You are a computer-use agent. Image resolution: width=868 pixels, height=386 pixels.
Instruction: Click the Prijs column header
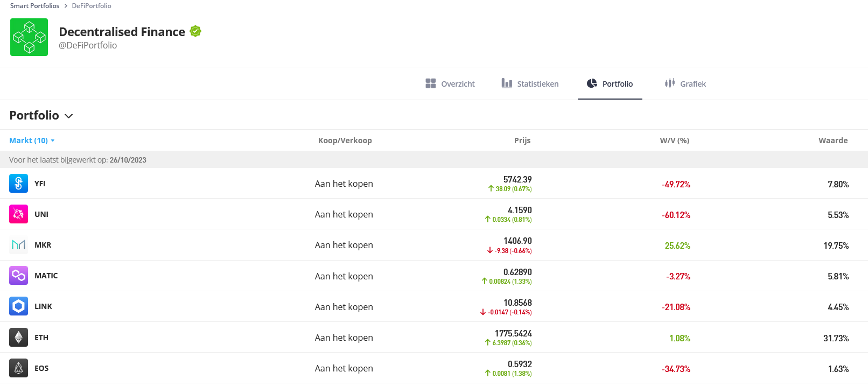click(522, 141)
